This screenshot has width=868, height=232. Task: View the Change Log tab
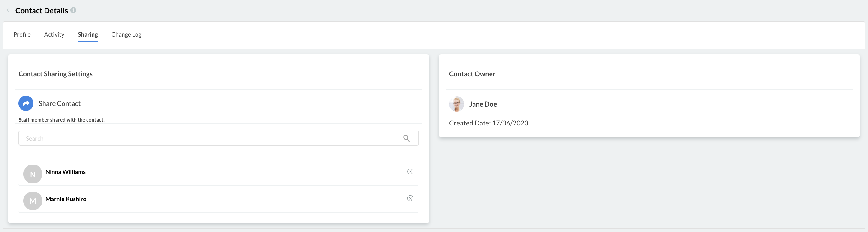click(126, 35)
